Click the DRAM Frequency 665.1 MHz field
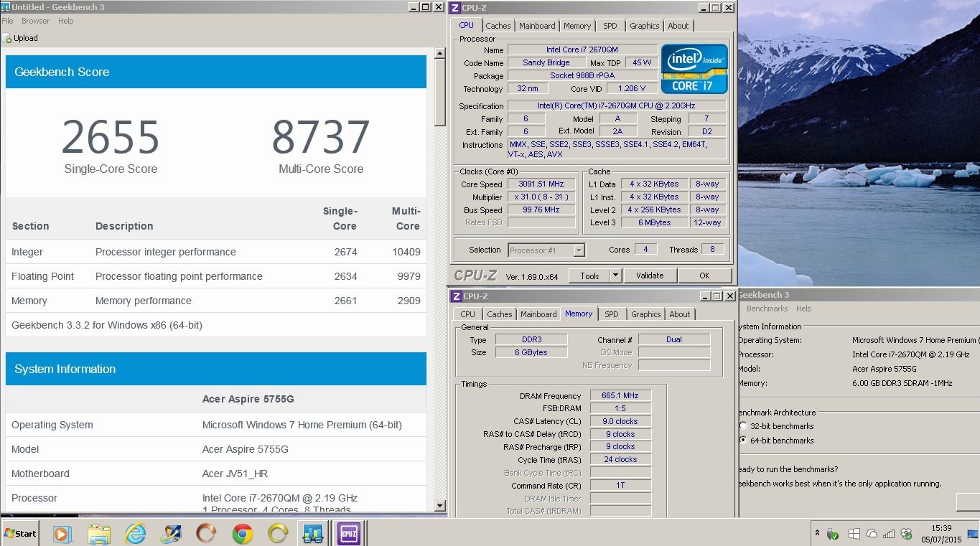Image resolution: width=980 pixels, height=546 pixels. pos(620,396)
